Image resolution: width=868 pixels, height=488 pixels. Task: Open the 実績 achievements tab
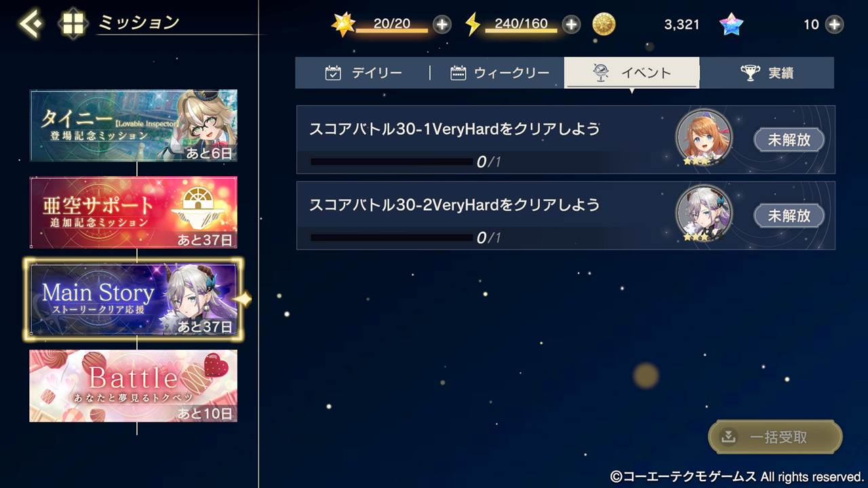point(767,73)
